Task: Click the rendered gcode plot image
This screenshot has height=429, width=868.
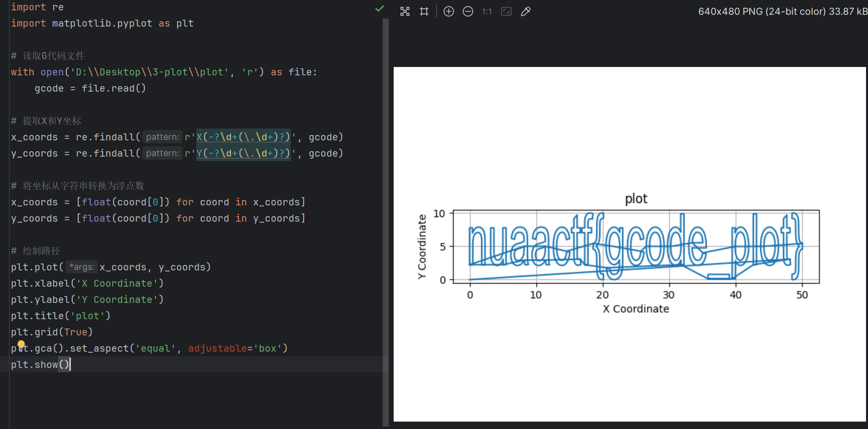Action: (x=629, y=244)
